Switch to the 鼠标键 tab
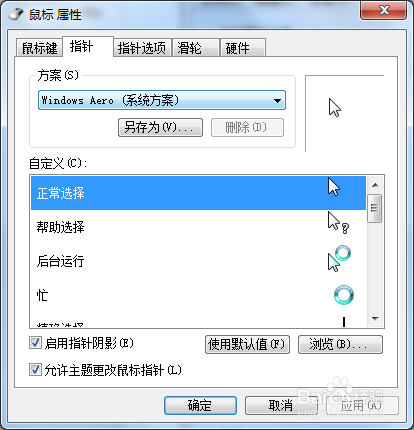Screen dimensions: 414x430 pyautogui.click(x=39, y=48)
